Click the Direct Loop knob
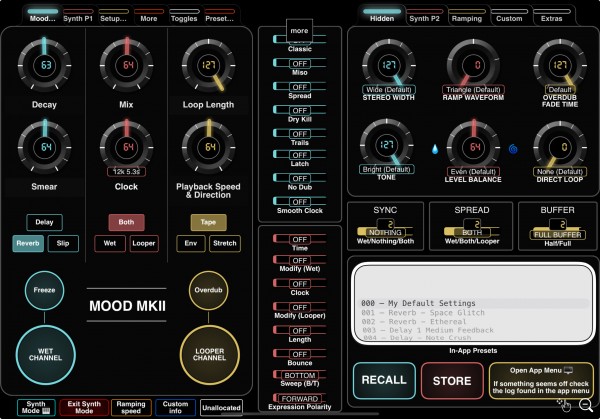 (x=560, y=147)
